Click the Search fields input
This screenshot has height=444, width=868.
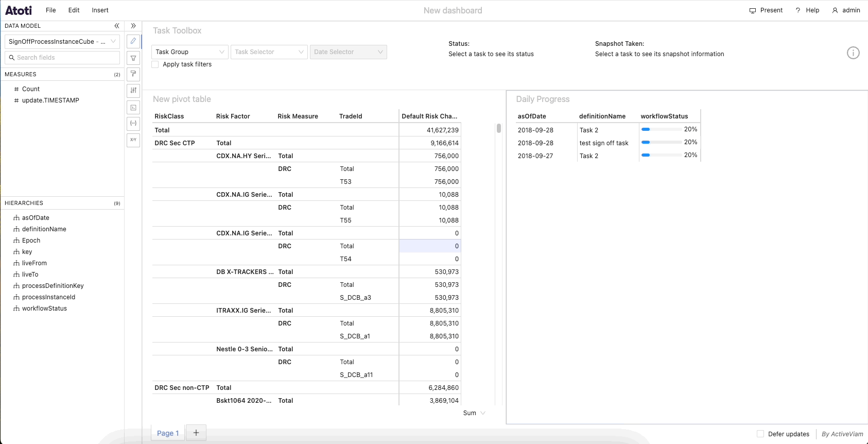pos(62,58)
